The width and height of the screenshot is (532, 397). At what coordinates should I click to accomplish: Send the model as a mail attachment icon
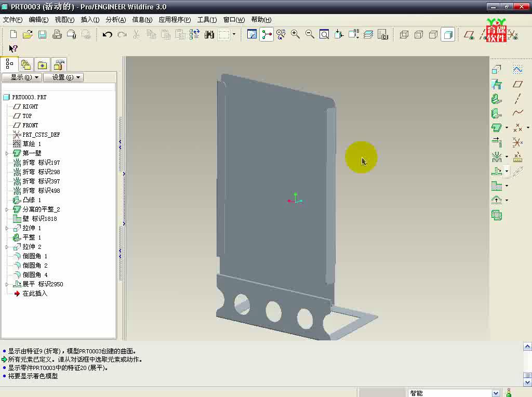pyautogui.click(x=72, y=34)
